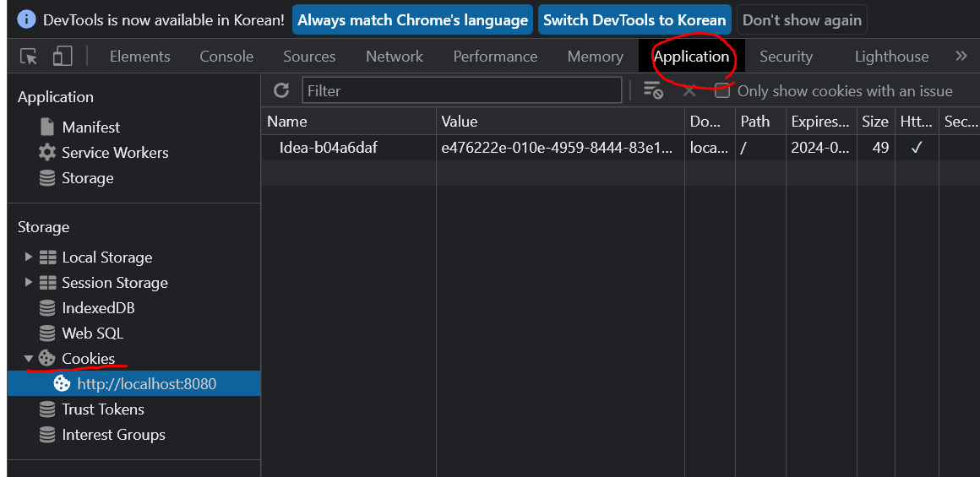Select the Idea-b04a6daf cookie name cell
Image resolution: width=980 pixels, height=477 pixels.
349,148
